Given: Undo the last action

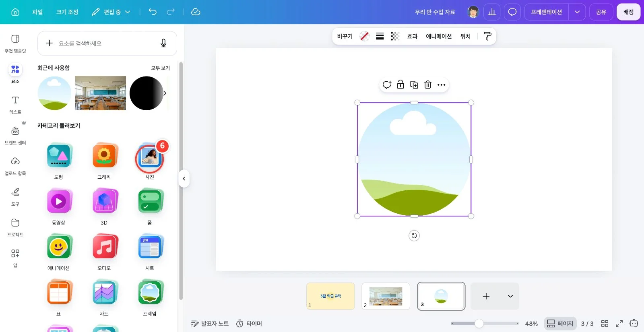Looking at the screenshot, I should (153, 12).
